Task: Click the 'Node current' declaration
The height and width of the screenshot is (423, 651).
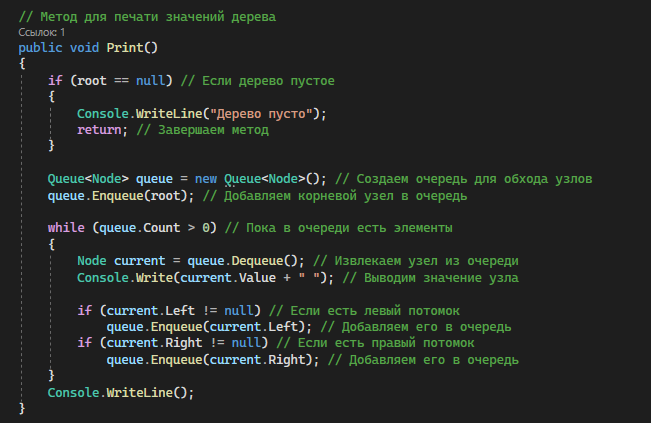Action: (x=121, y=261)
